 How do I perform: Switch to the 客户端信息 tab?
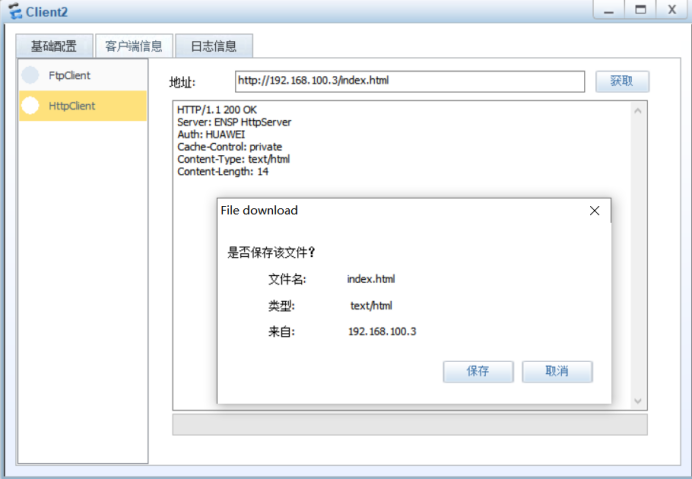(x=134, y=46)
